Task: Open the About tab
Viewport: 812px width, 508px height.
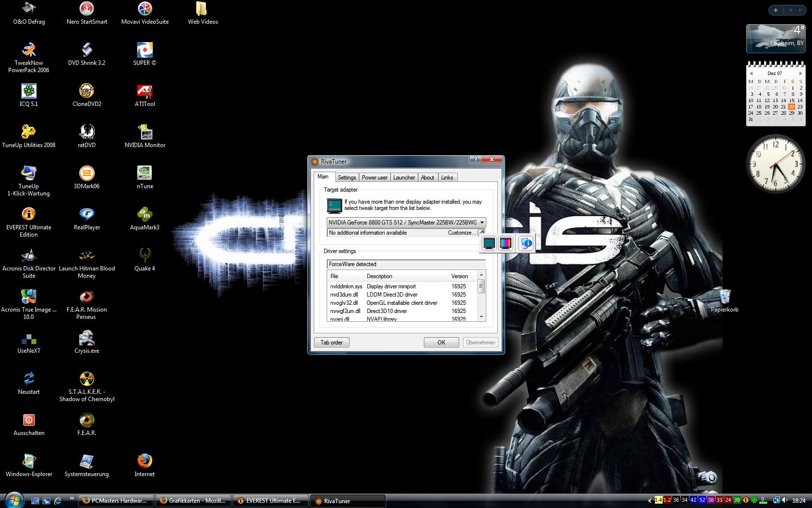Action: tap(427, 178)
